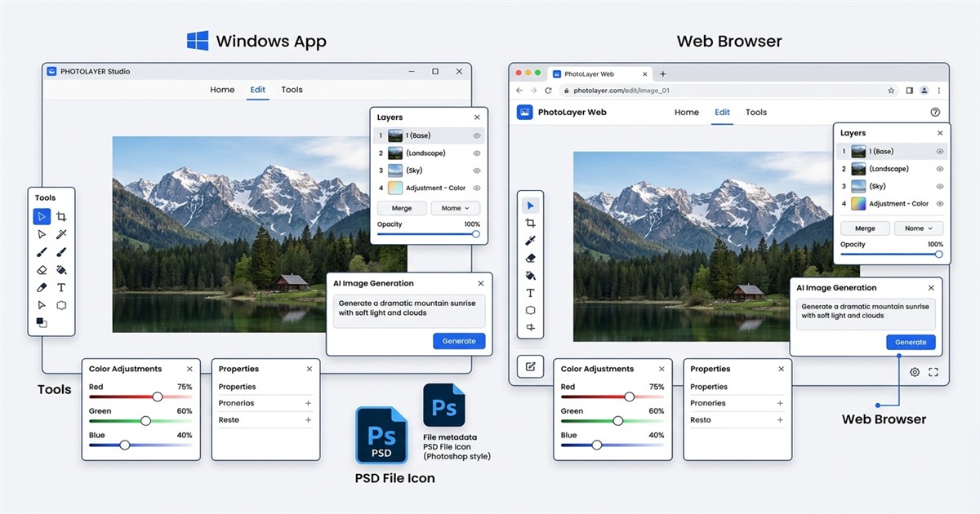
Task: Pick the lasso shape tool in web toolbar
Action: tap(531, 310)
